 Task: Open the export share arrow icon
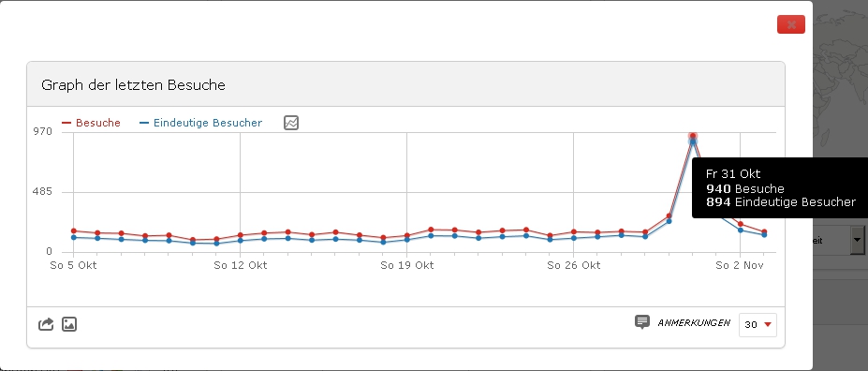(x=46, y=324)
